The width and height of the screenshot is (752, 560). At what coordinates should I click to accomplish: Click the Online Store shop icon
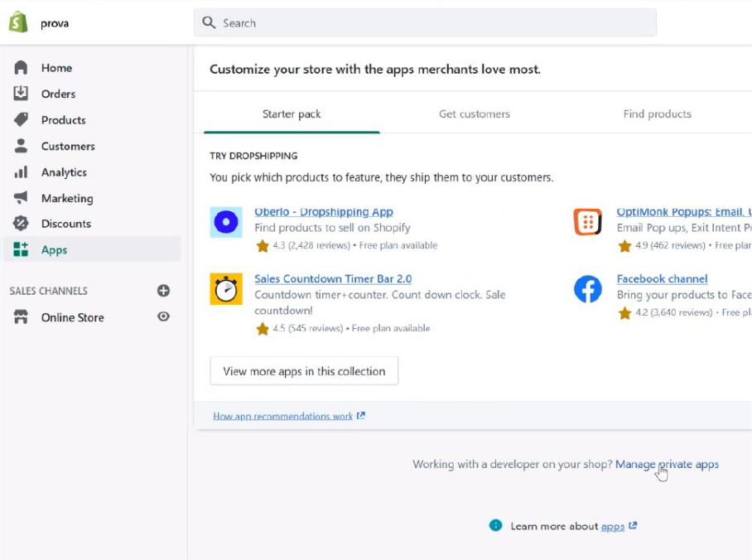click(21, 316)
